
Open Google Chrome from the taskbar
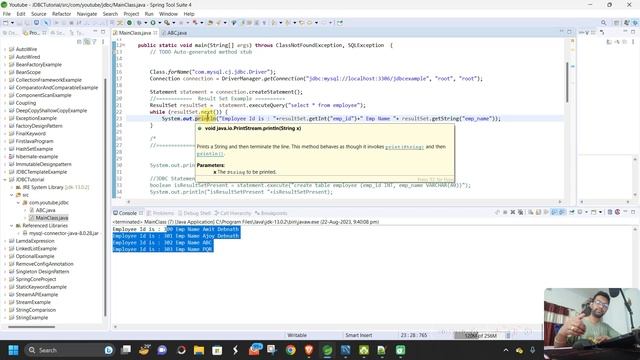click(291, 350)
